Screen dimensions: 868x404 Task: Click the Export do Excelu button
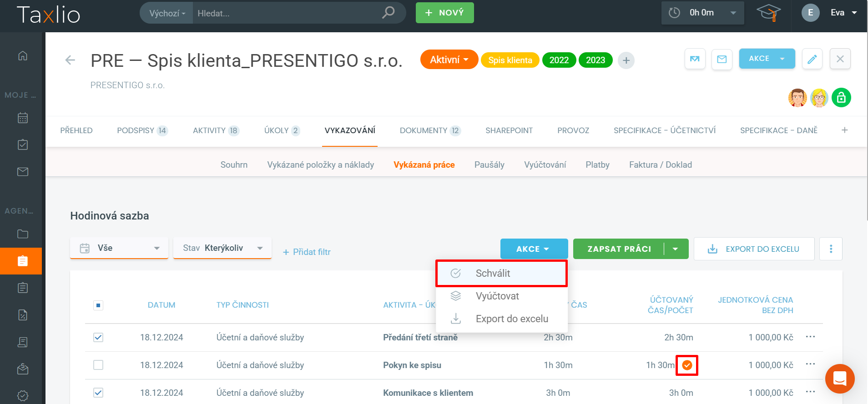click(x=754, y=249)
